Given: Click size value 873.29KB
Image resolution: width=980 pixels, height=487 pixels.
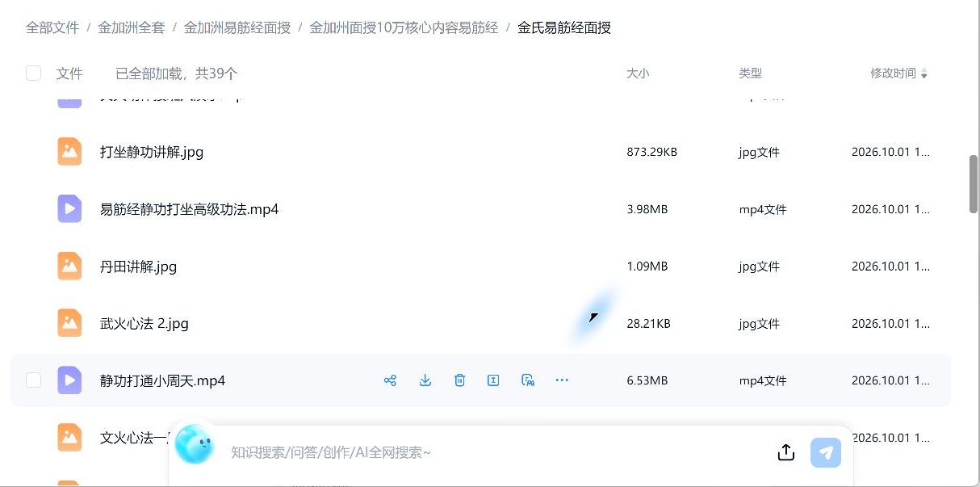Looking at the screenshot, I should tap(652, 152).
